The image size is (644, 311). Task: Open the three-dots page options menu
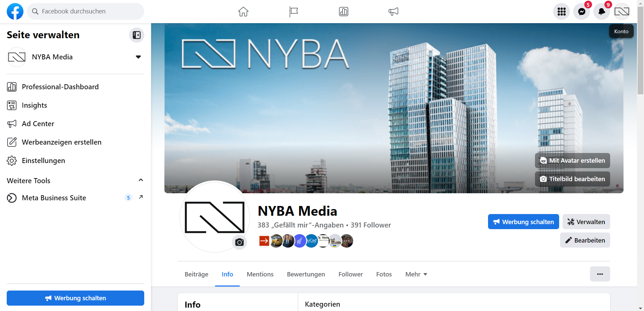point(600,274)
